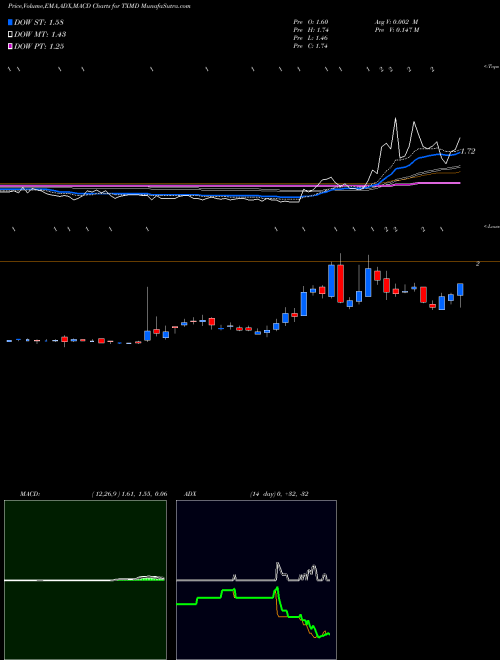
Task: Click the 'Pre O: 1.60' value
Action: [311, 22]
